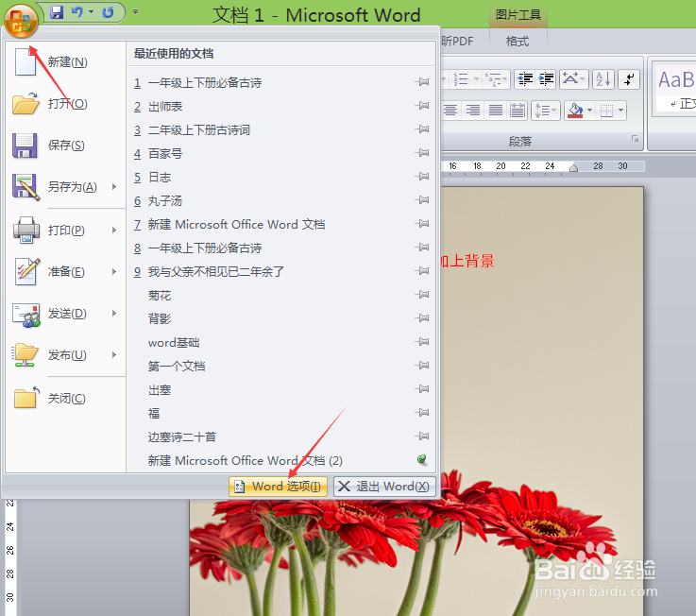
Task: Choose Close (关闭) in the Office menu
Action: point(65,399)
